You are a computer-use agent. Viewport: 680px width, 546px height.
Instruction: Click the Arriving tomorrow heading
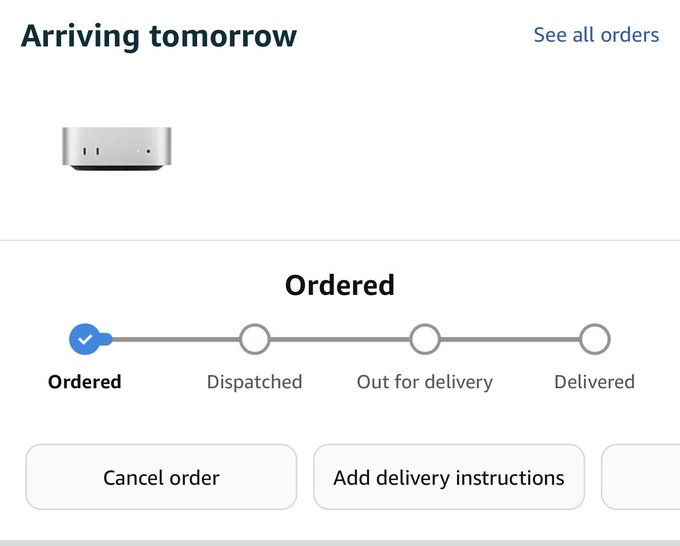pos(159,36)
